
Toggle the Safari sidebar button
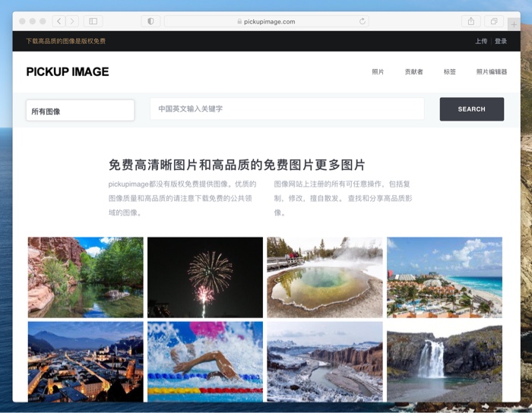tap(93, 21)
